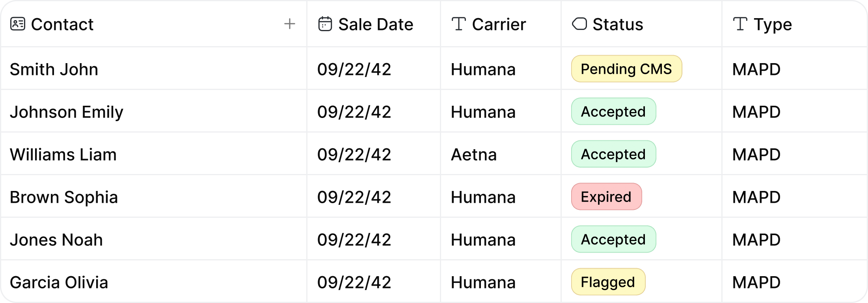Click Jones Noah's Accepted status badge

click(x=613, y=239)
